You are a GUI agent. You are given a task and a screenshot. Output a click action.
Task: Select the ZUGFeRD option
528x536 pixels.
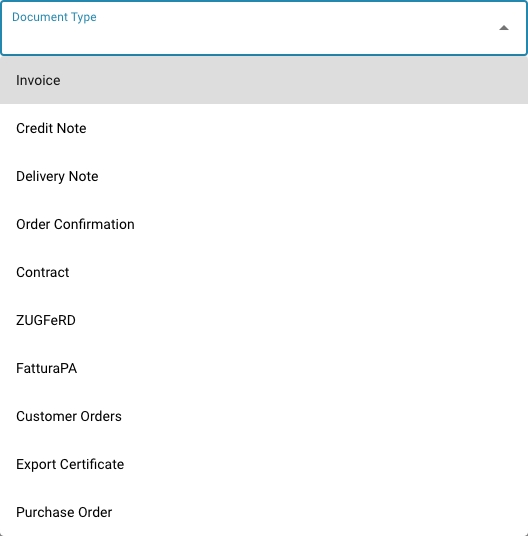264,320
